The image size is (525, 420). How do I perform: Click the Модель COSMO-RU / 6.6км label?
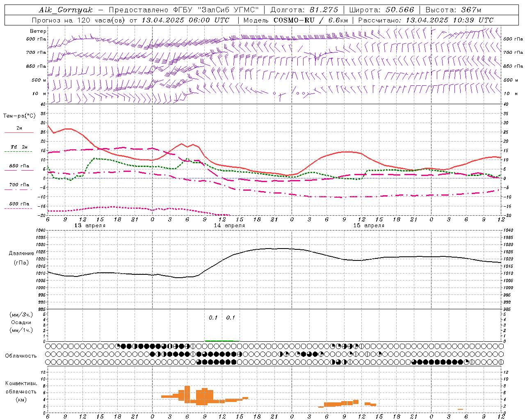click(295, 20)
